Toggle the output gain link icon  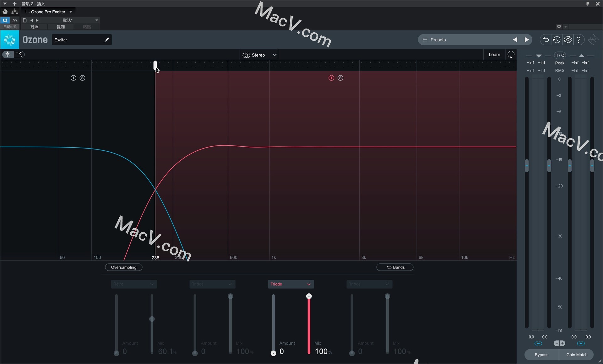point(581,343)
